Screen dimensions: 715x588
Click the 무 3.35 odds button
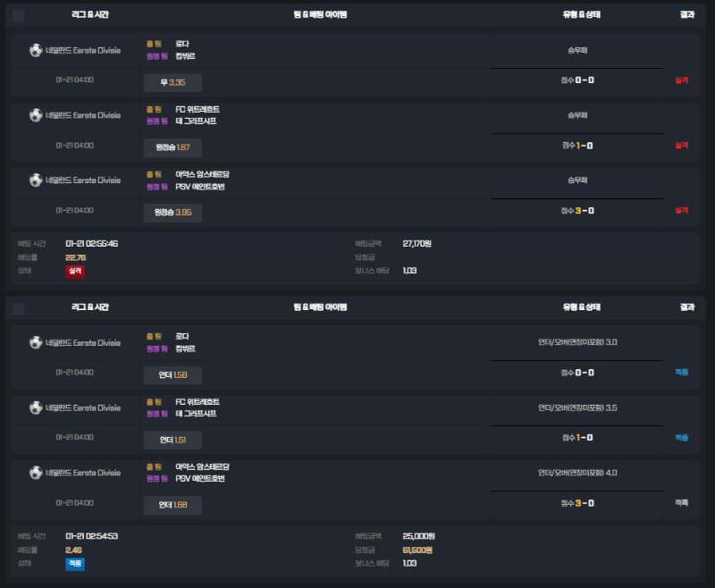pos(172,82)
